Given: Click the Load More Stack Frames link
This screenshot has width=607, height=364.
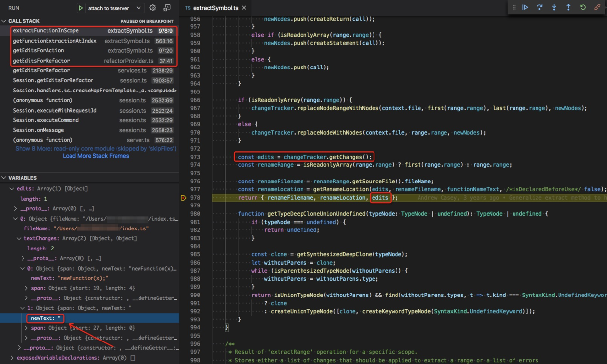Looking at the screenshot, I should (x=95, y=156).
